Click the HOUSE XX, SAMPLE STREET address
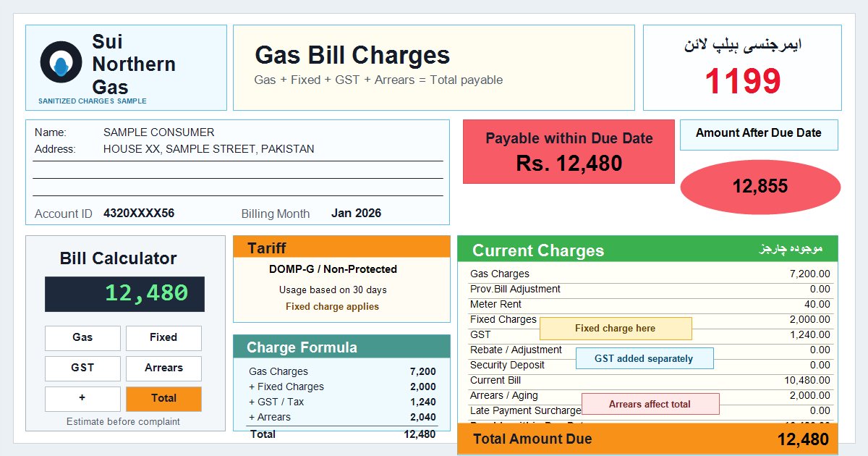 click(209, 149)
